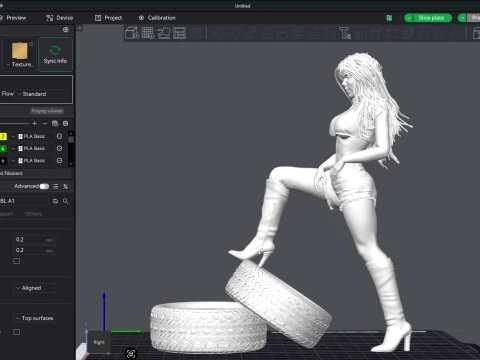Click the BL A1 process preset field

coord(24,201)
